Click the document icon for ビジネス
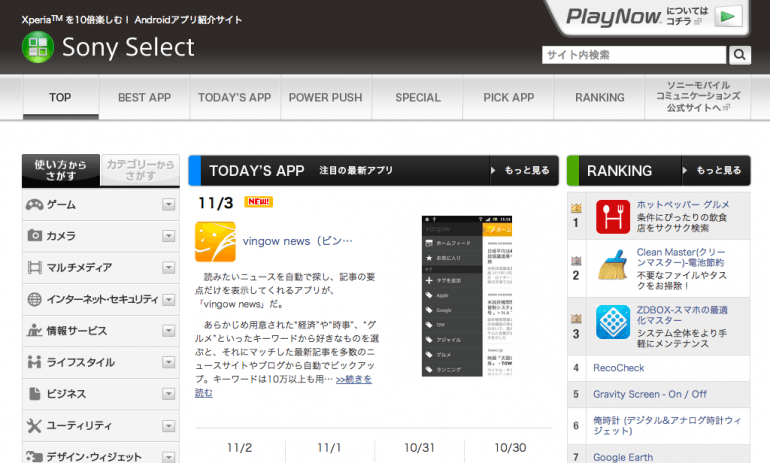Viewport: 770px width, 463px height. click(34, 394)
